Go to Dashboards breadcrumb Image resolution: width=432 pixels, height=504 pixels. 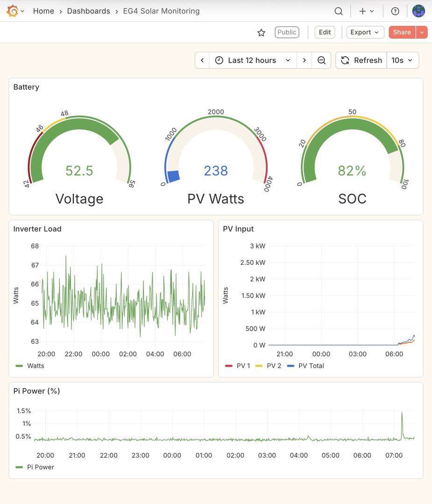(x=88, y=11)
